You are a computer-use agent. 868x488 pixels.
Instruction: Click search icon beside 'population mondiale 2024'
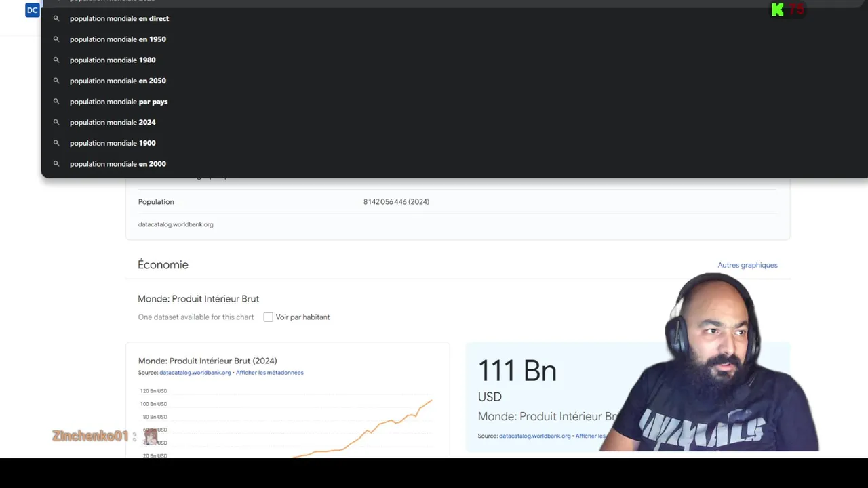[x=56, y=122]
